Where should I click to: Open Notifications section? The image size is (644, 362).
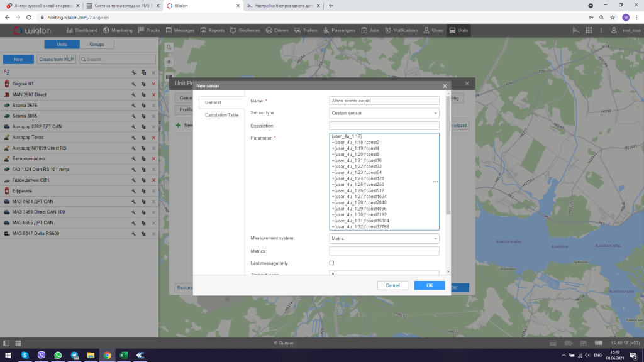tap(401, 30)
